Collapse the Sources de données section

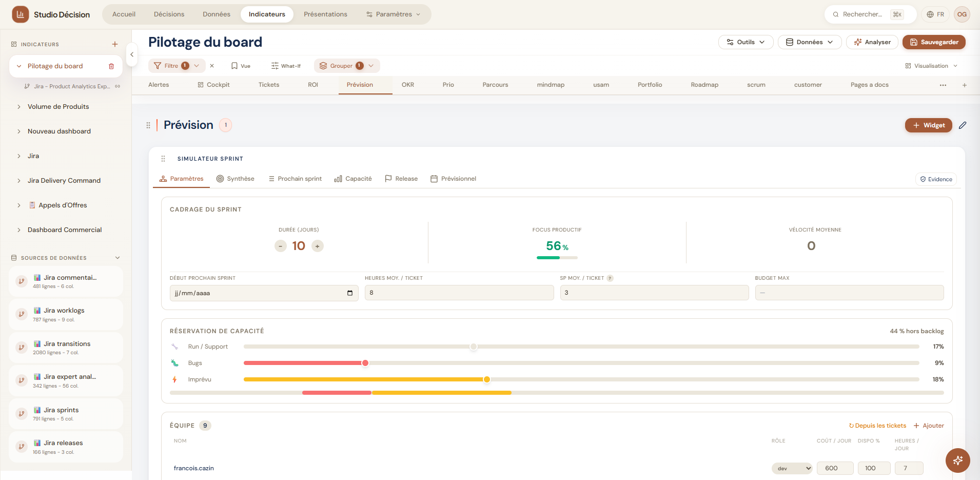pyautogui.click(x=117, y=258)
